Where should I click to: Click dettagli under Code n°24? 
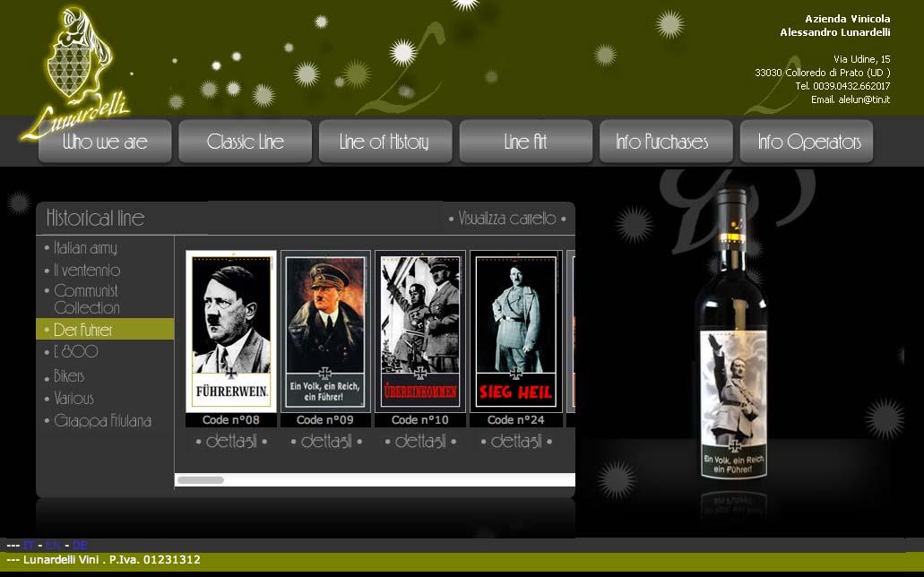516,441
